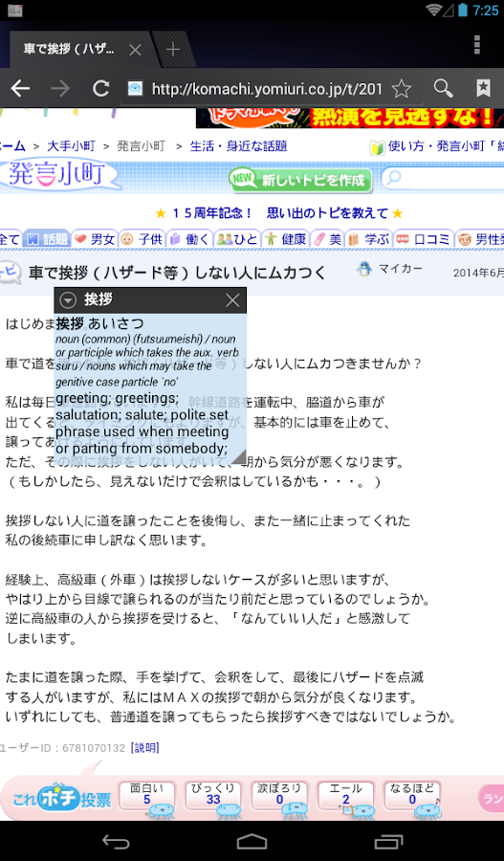Screen dimensions: 504x861
Task: Tap the Wi-Fi icon in status bar
Action: point(434,10)
